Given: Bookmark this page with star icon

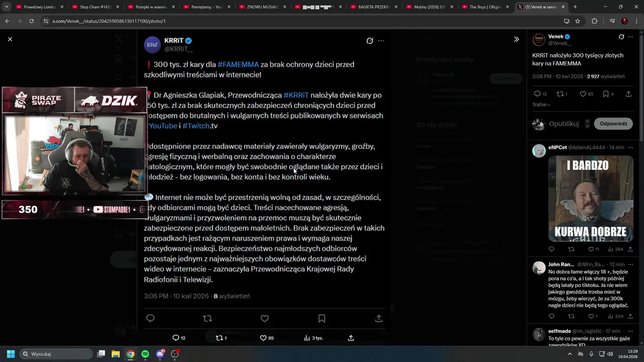Looking at the screenshot, I should 578,21.
